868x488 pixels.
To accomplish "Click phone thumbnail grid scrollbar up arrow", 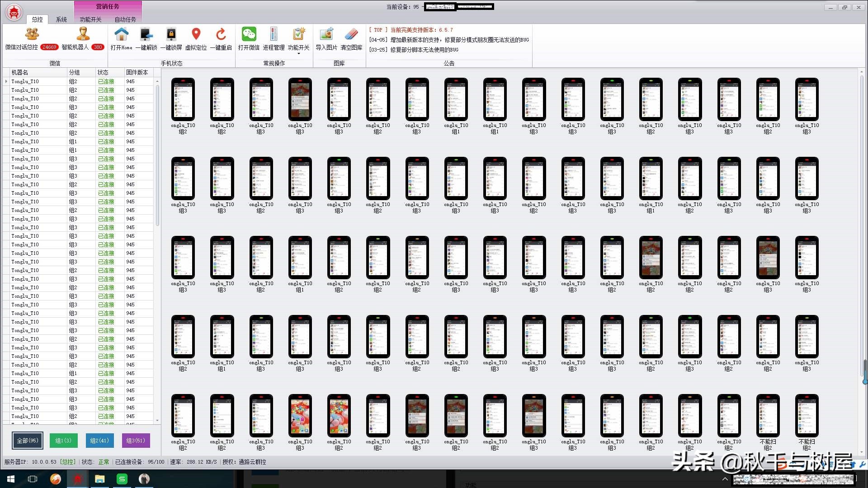I will [x=862, y=72].
